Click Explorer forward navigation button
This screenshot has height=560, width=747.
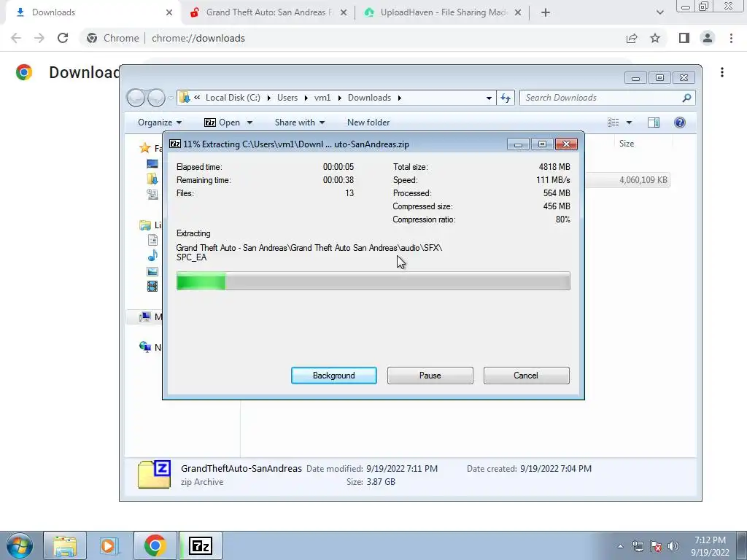[x=156, y=98]
